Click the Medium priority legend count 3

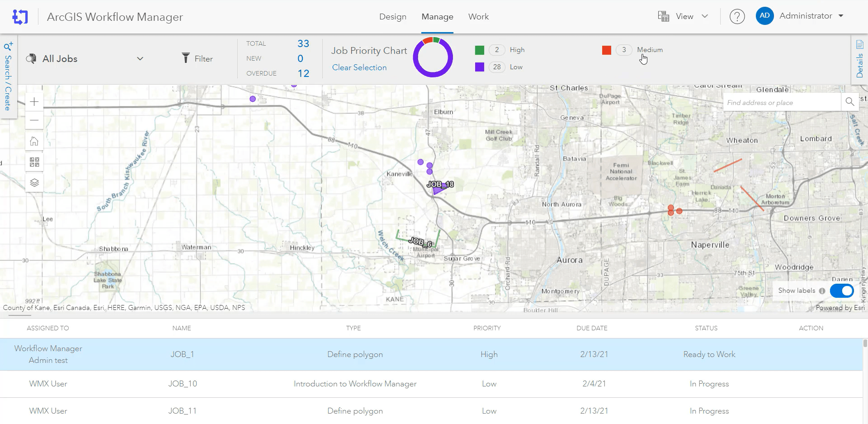point(624,50)
